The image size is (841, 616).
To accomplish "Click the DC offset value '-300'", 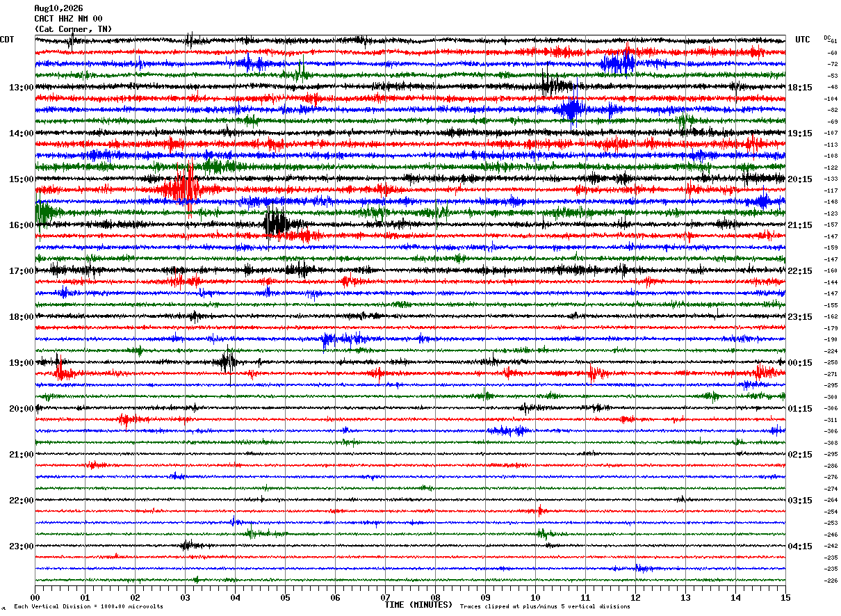I will pos(831,397).
